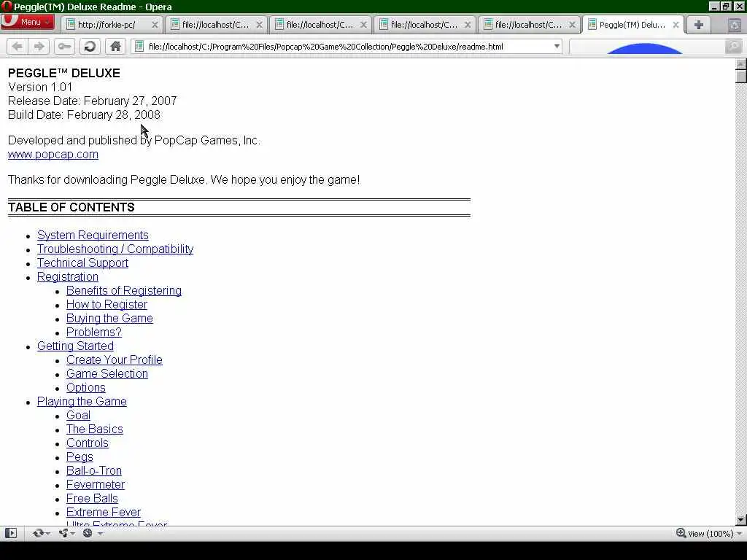The image size is (747, 560).
Task: Reload the page with the refresh icon
Action: point(90,46)
